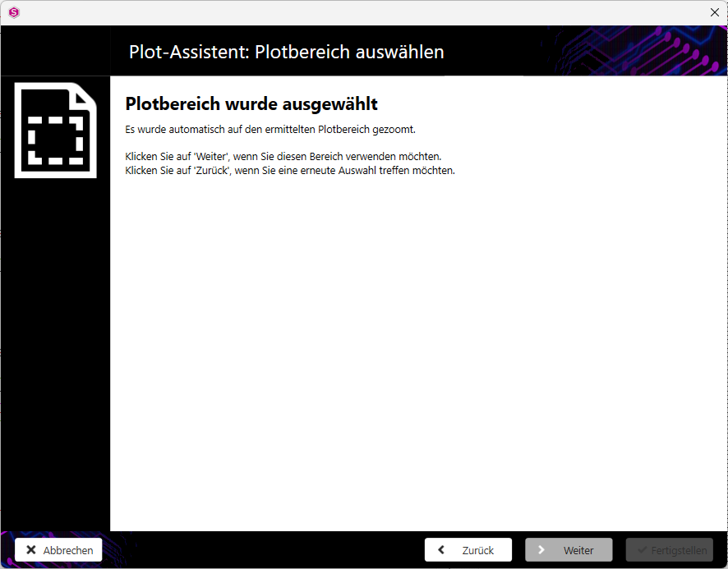Click the title 'Plot-Assistent: Plotbereich auswählen'
Viewport: 728px width, 569px height.
[287, 52]
